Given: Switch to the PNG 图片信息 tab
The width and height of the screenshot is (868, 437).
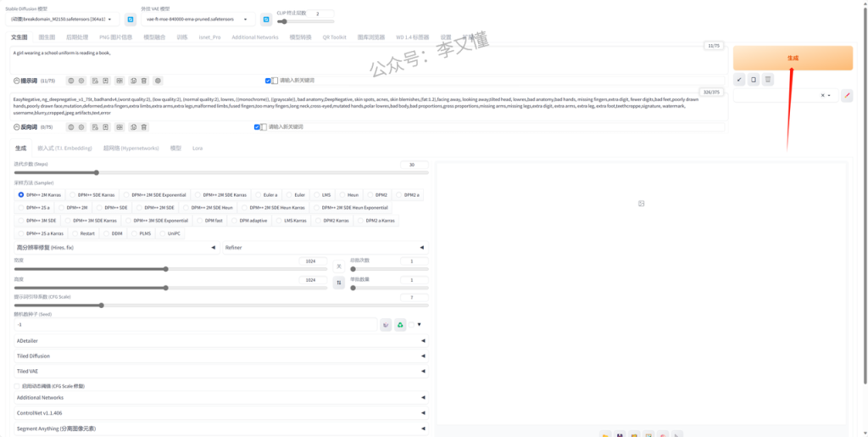Looking at the screenshot, I should click(x=115, y=37).
